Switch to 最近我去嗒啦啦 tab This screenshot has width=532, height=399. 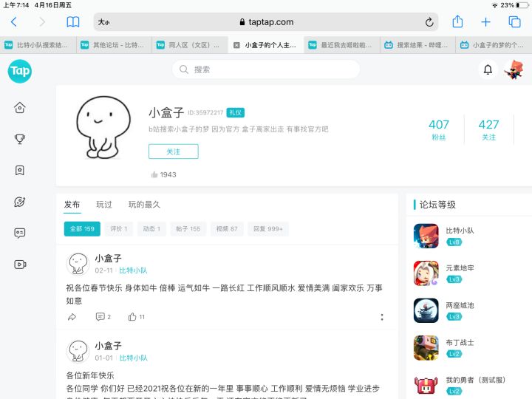pos(342,45)
